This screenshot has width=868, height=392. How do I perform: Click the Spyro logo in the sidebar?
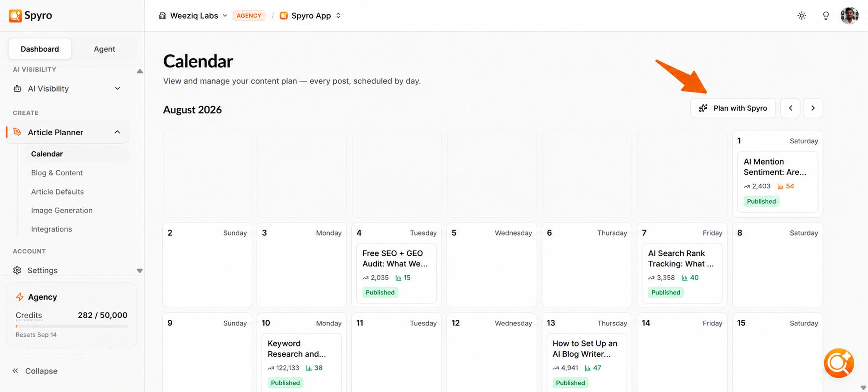(x=30, y=15)
